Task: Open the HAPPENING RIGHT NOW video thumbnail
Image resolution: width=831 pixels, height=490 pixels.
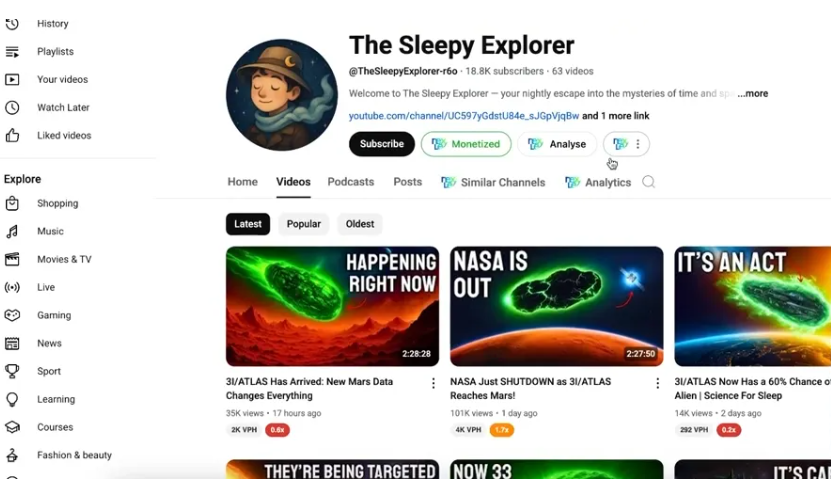Action: 332,306
